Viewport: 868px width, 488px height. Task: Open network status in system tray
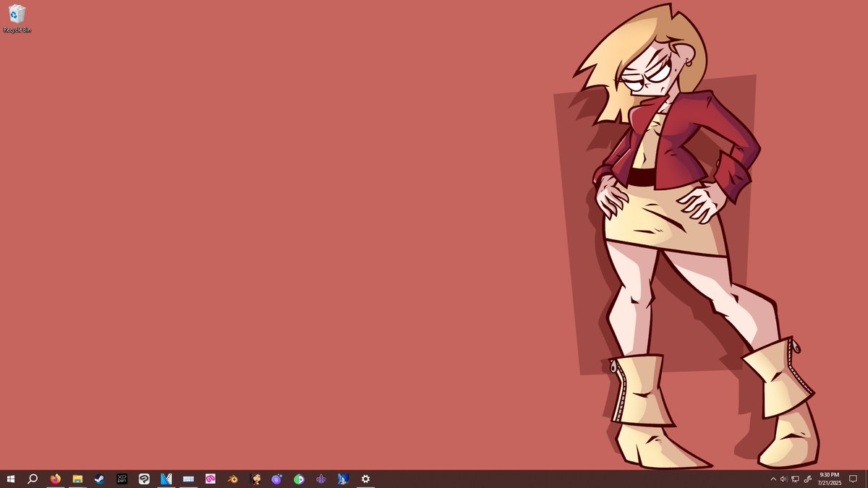pyautogui.click(x=795, y=479)
